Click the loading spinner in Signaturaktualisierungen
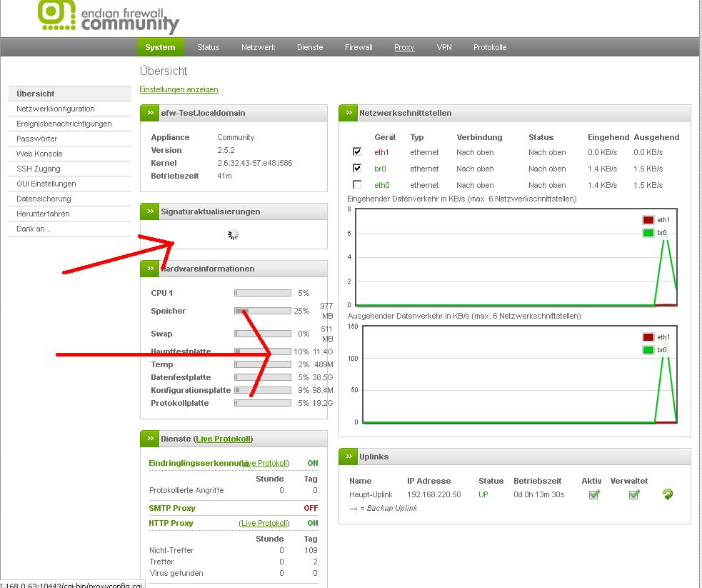Image resolution: width=702 pixels, height=588 pixels. pos(234,234)
